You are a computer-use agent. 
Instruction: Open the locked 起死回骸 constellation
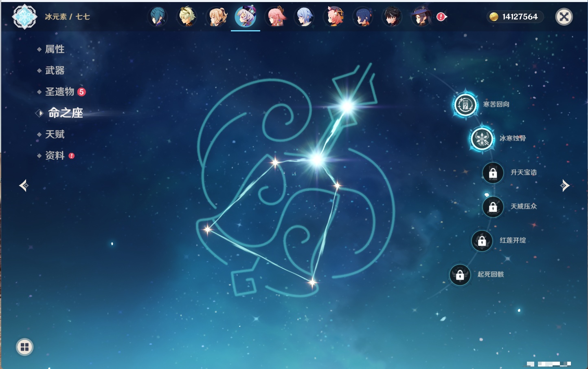pyautogui.click(x=460, y=275)
